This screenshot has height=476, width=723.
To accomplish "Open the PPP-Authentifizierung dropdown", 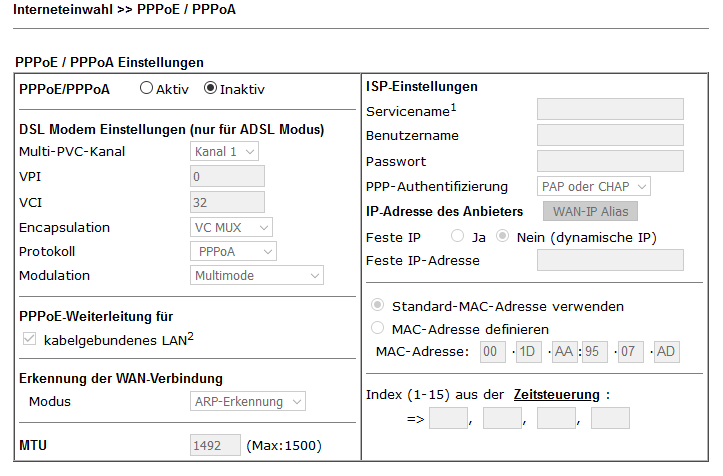I will 594,186.
